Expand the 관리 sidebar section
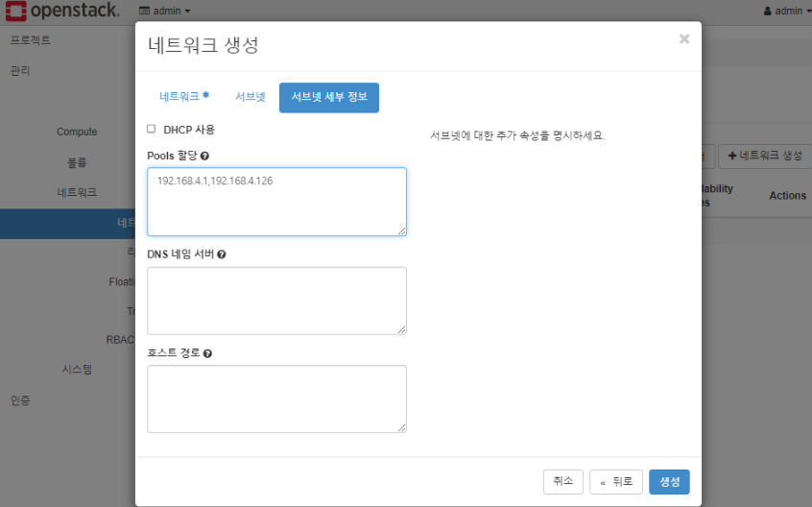 pyautogui.click(x=20, y=70)
